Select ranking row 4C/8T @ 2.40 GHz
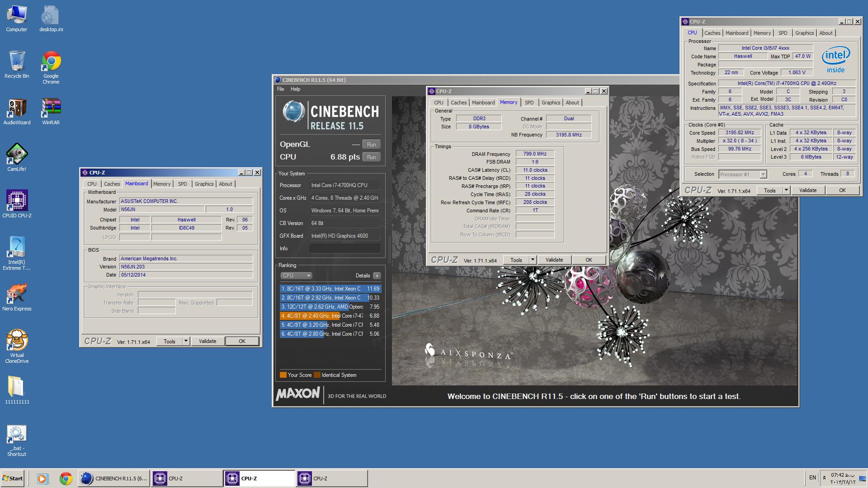This screenshot has height=488, width=868. [330, 316]
